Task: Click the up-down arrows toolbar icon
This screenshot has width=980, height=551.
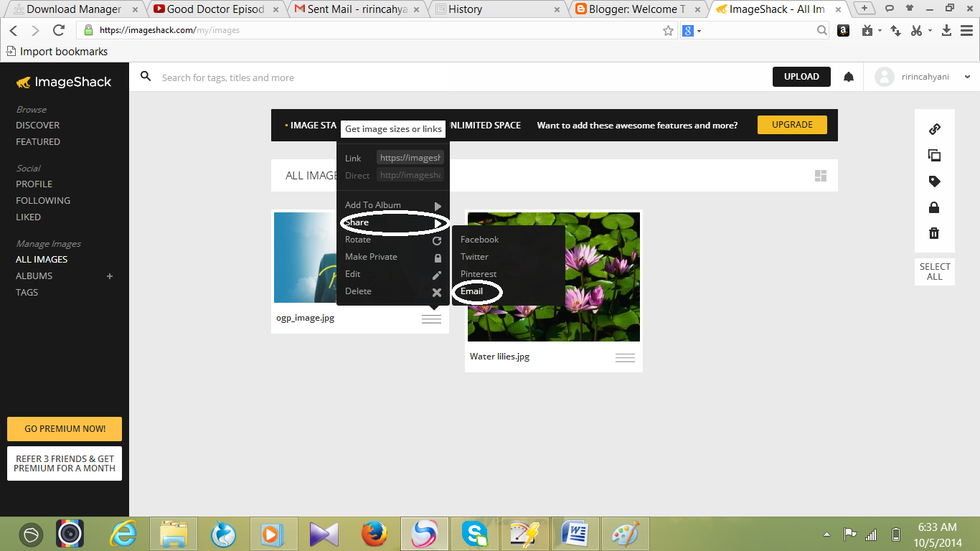Action: tap(895, 30)
